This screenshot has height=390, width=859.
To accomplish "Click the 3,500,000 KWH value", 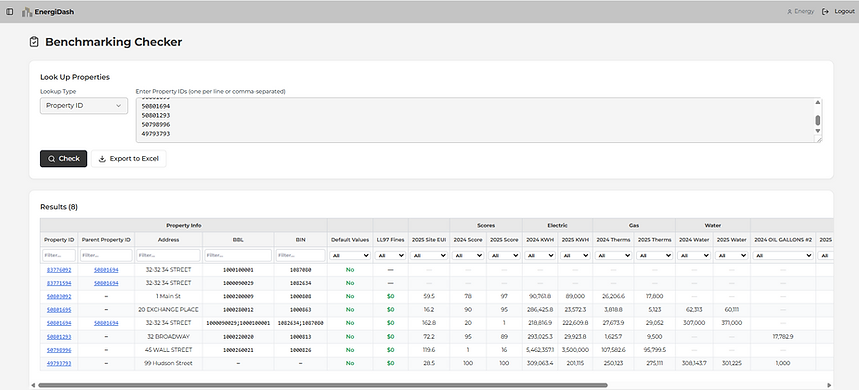I will (x=575, y=350).
